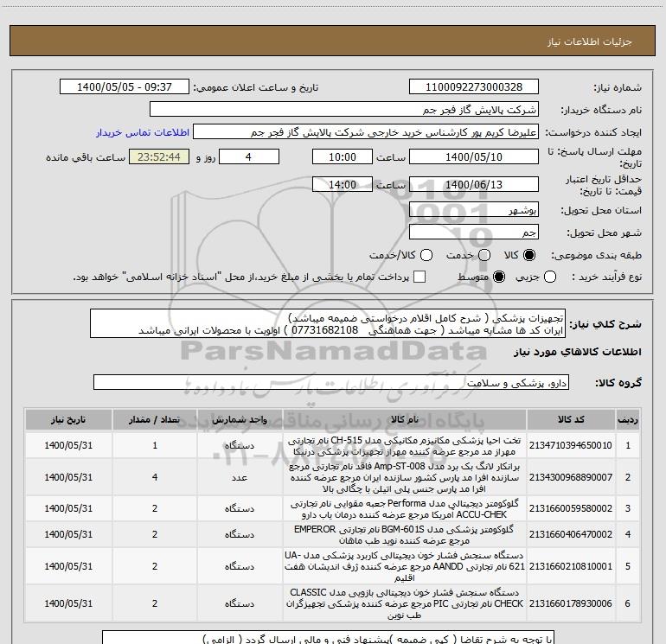This screenshot has width=666, height=644.
Task: Click the جزئیات اطلاعات نیاز header bar
Action: coord(333,41)
